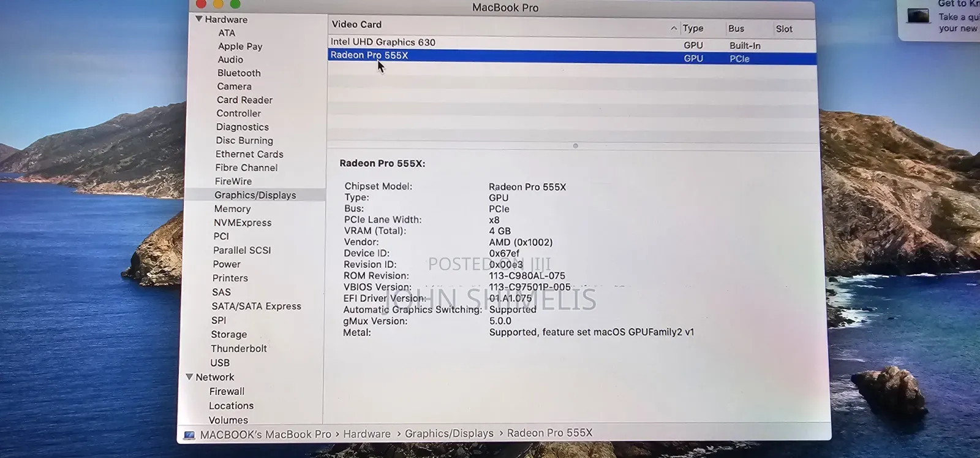This screenshot has height=458, width=980.
Task: Select SATA/SATA Express item
Action: tap(256, 307)
